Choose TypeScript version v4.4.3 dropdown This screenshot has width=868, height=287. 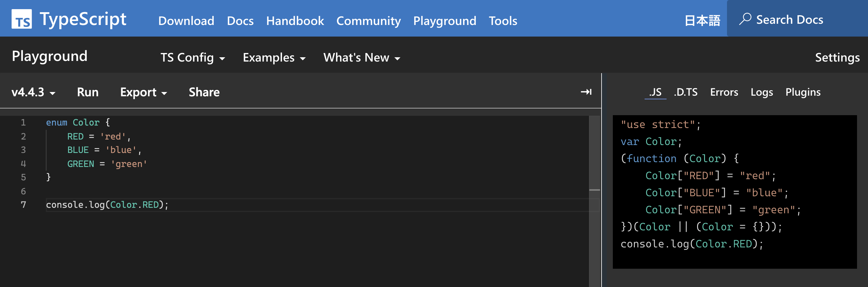33,92
